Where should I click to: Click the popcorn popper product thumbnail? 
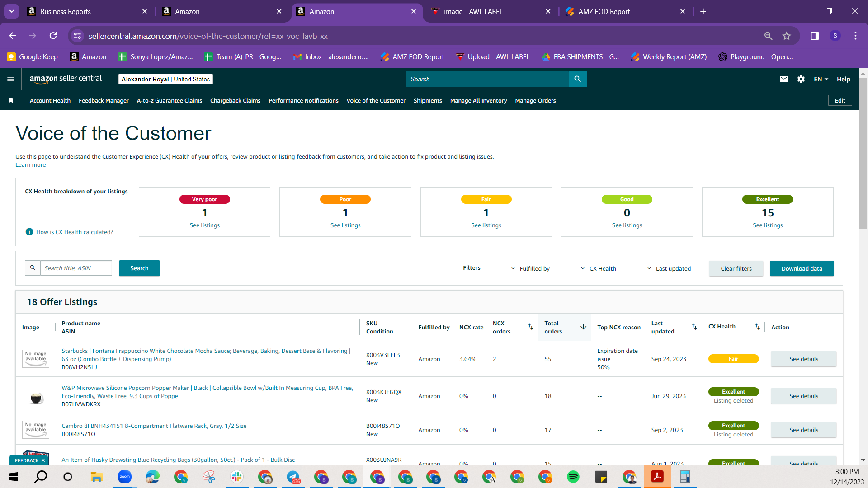[x=36, y=398]
